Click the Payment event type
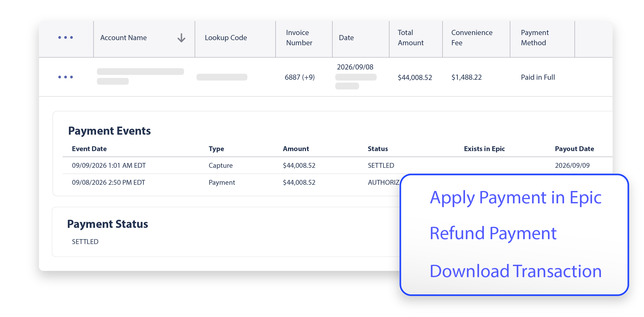This screenshot has width=644, height=317. [222, 183]
